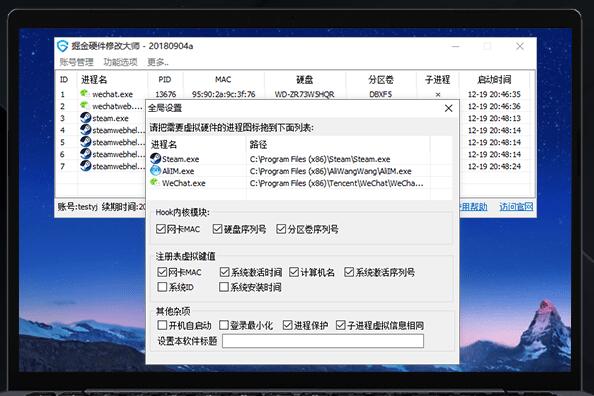
Task: Select Steam.exe path C:\Program Files (x86)\Steam
Action: click(x=320, y=159)
